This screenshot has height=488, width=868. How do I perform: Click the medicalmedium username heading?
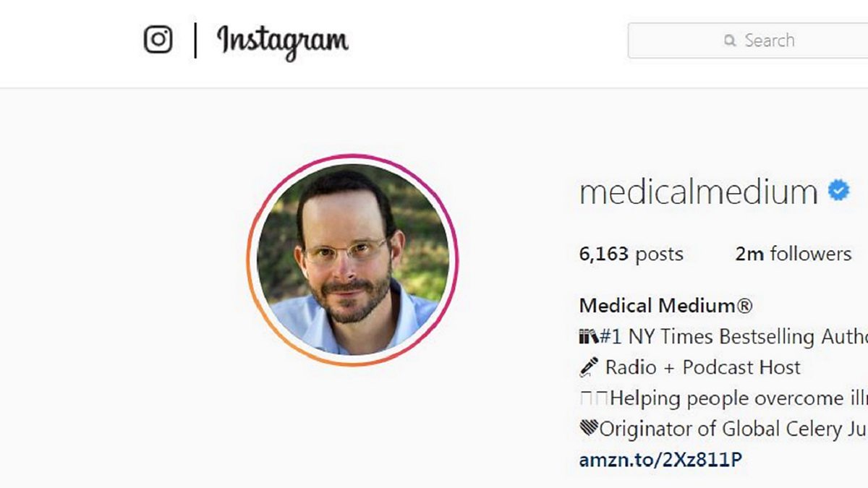(699, 192)
